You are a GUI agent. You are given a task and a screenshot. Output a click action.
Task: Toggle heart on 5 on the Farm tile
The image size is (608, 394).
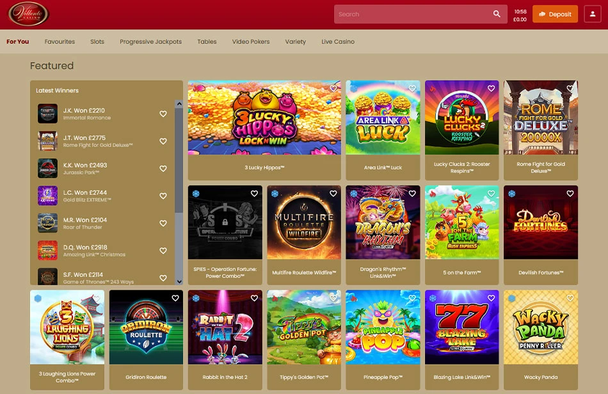491,193
